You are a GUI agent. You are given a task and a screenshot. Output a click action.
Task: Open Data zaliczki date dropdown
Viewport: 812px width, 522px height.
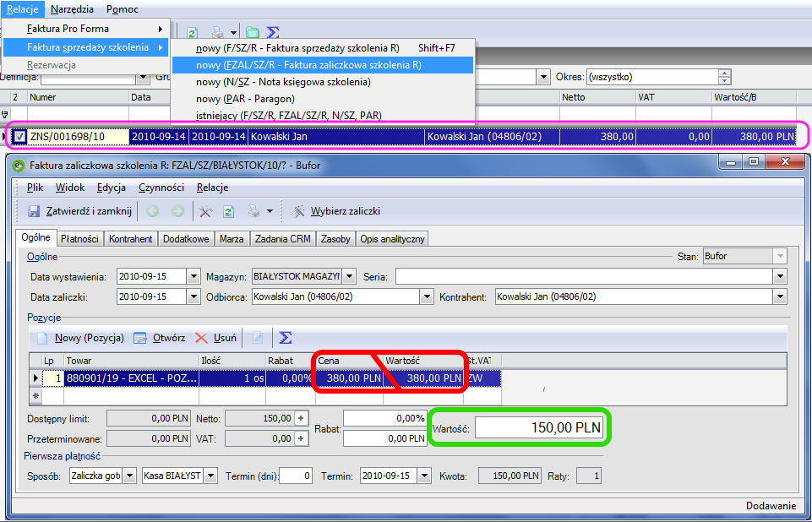point(193,297)
